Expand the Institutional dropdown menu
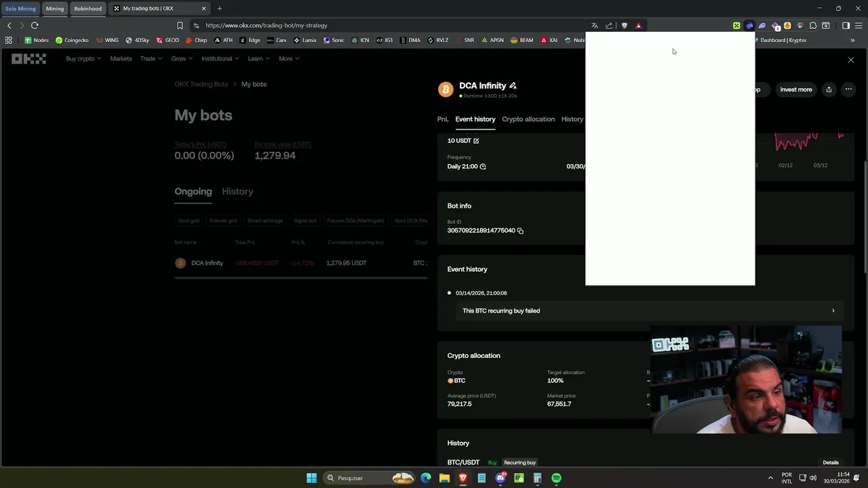The height and width of the screenshot is (488, 868). 220,59
